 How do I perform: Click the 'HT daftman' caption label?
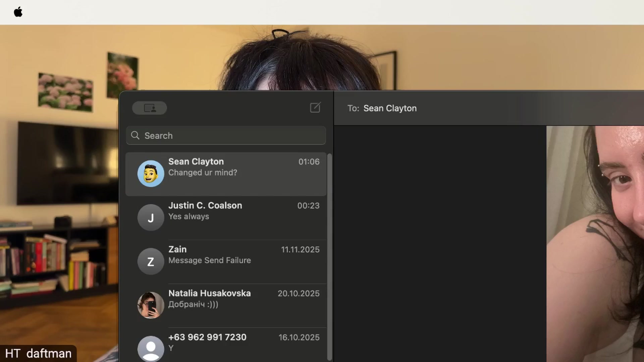point(38,353)
